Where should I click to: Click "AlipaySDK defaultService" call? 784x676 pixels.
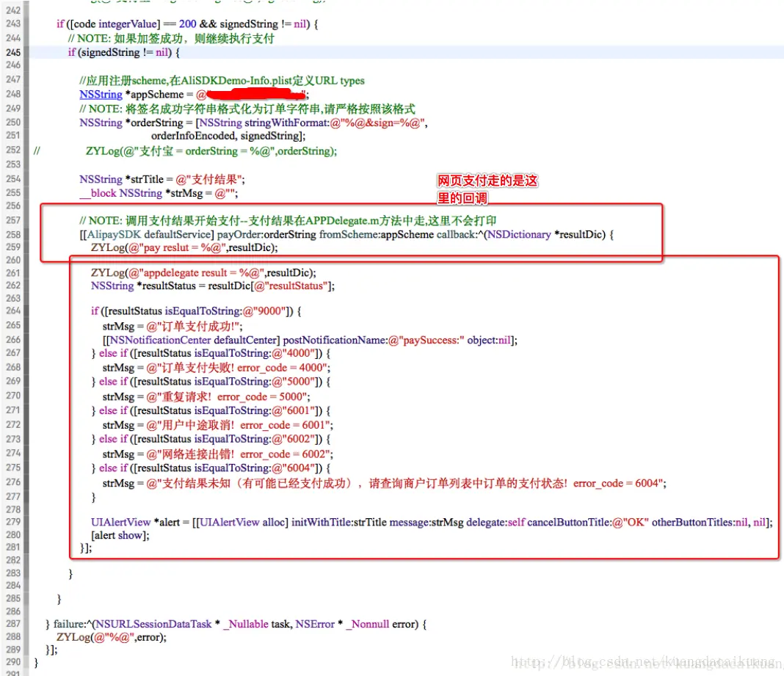pyautogui.click(x=148, y=234)
